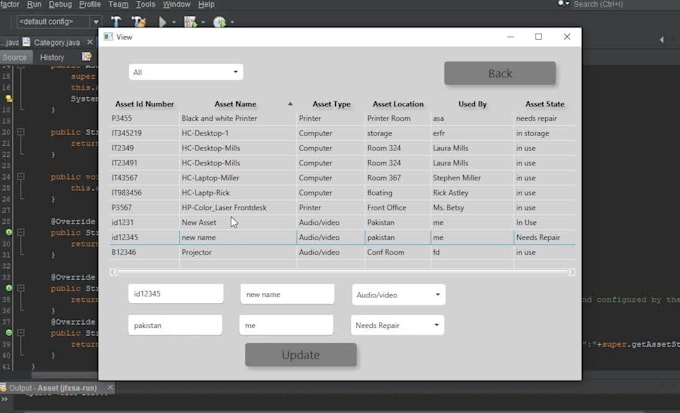Open the Audio/video asset type dropdown
This screenshot has height=413, width=680.
coord(398,295)
